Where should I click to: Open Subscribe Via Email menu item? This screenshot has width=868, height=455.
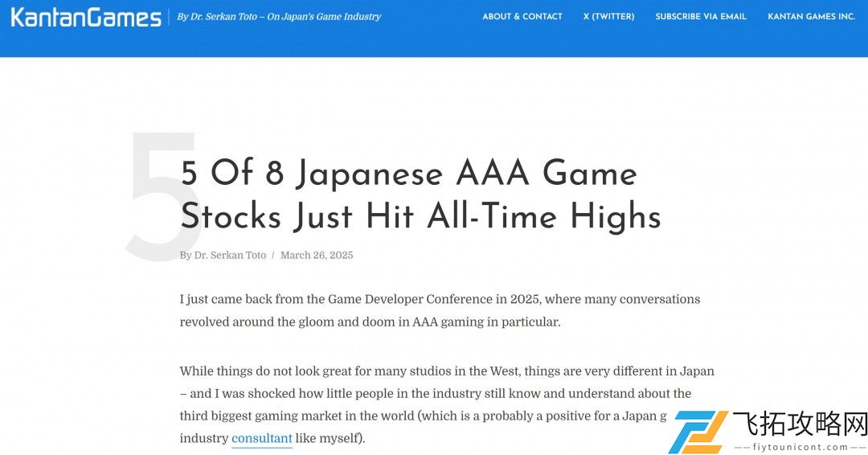[x=701, y=17]
